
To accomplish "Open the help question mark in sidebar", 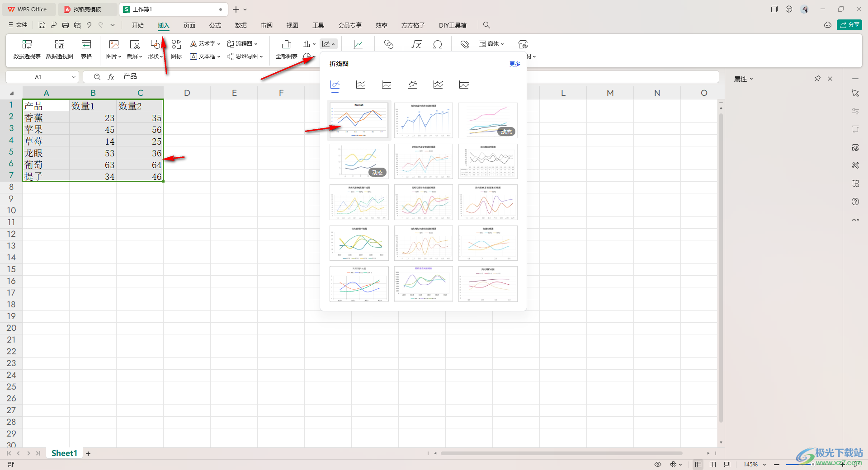I will pyautogui.click(x=855, y=202).
